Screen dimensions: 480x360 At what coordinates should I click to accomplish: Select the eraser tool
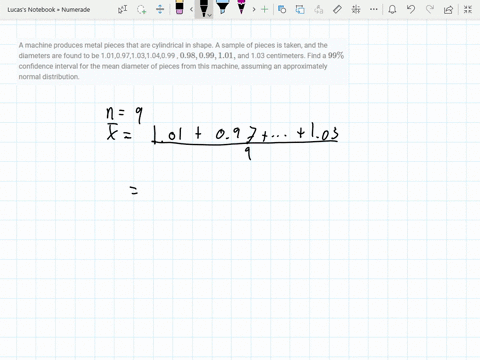click(x=179, y=8)
